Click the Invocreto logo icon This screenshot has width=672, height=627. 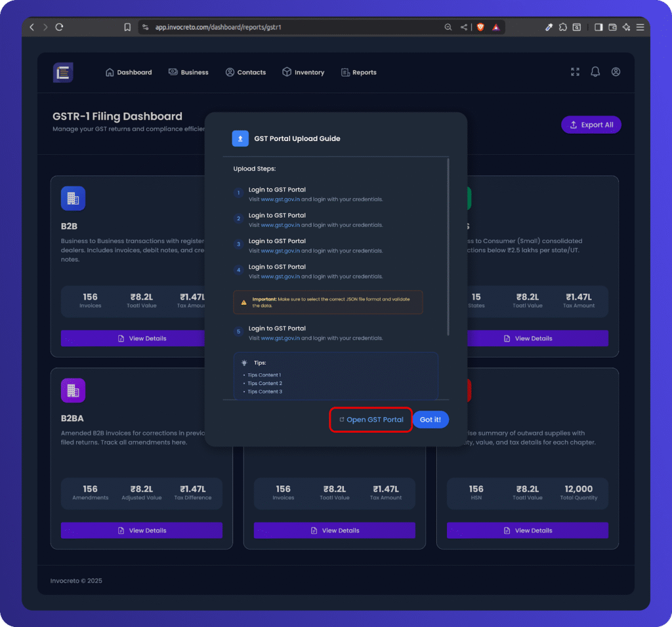click(63, 72)
